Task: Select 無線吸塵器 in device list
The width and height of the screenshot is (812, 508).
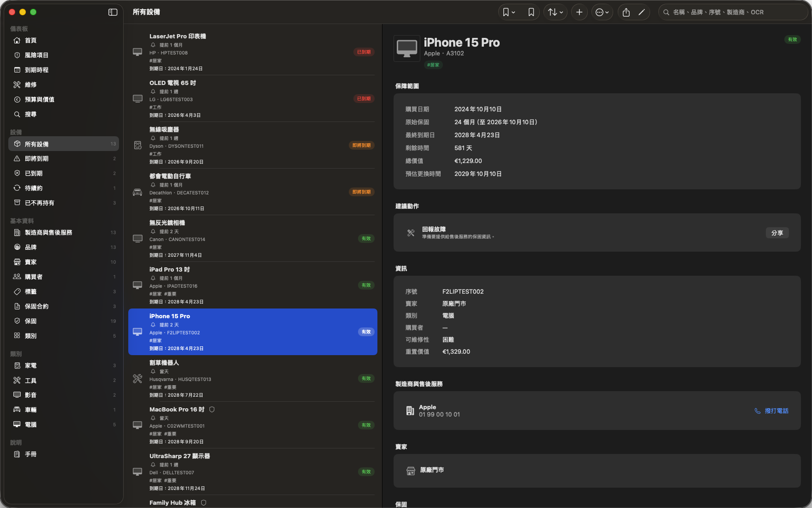Action: click(253, 145)
